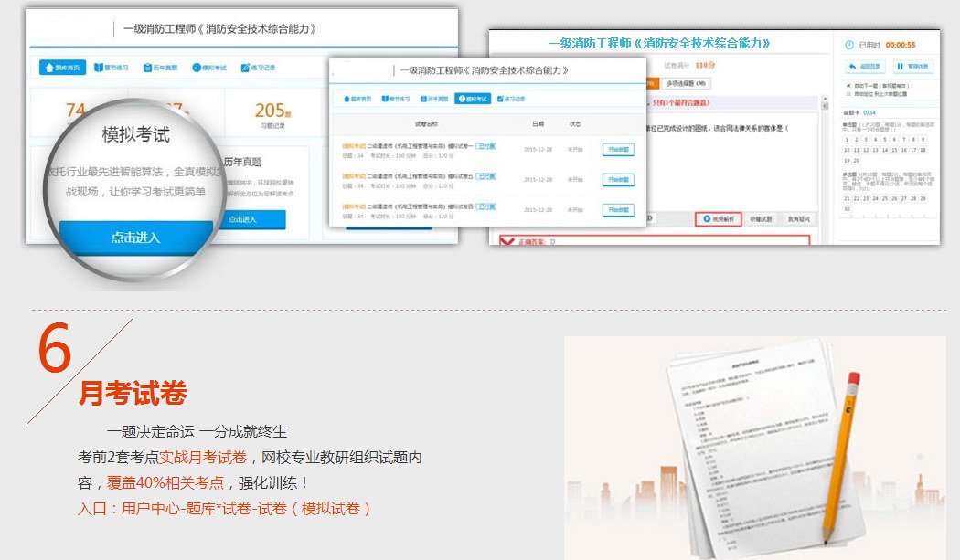The height and width of the screenshot is (560, 960).
Task: Click the timer clock icon beside 已用时
Action: coord(849,45)
